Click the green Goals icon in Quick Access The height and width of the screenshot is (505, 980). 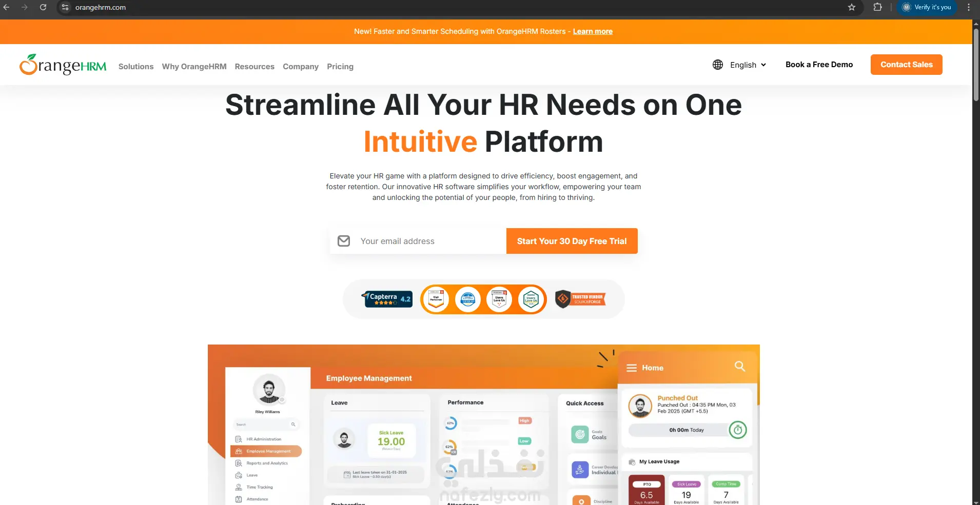click(x=580, y=435)
